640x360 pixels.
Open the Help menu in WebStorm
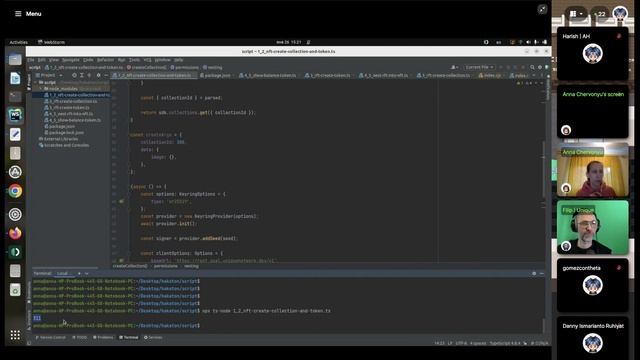pyautogui.click(x=178, y=60)
